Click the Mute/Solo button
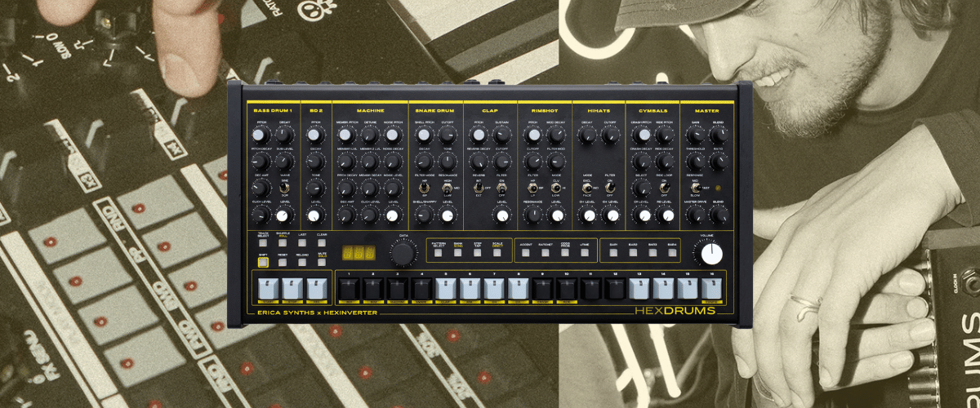 pos(321,264)
